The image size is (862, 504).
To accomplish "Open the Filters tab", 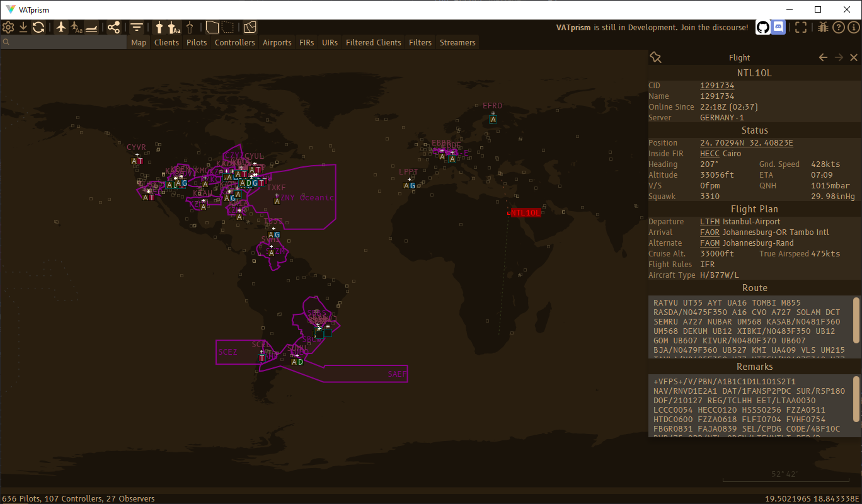I will [420, 42].
